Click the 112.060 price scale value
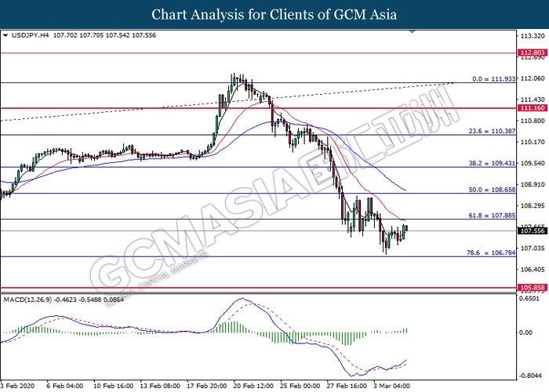Screen dimensions: 549x392 tap(533, 78)
